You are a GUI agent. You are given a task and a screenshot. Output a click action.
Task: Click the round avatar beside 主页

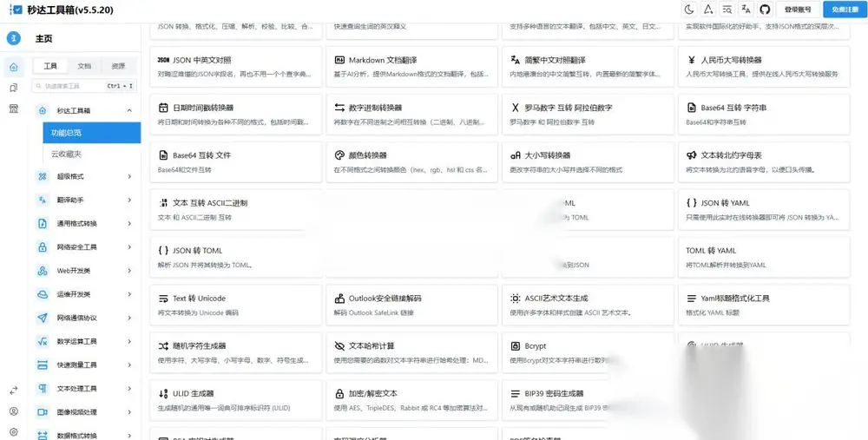[14, 38]
